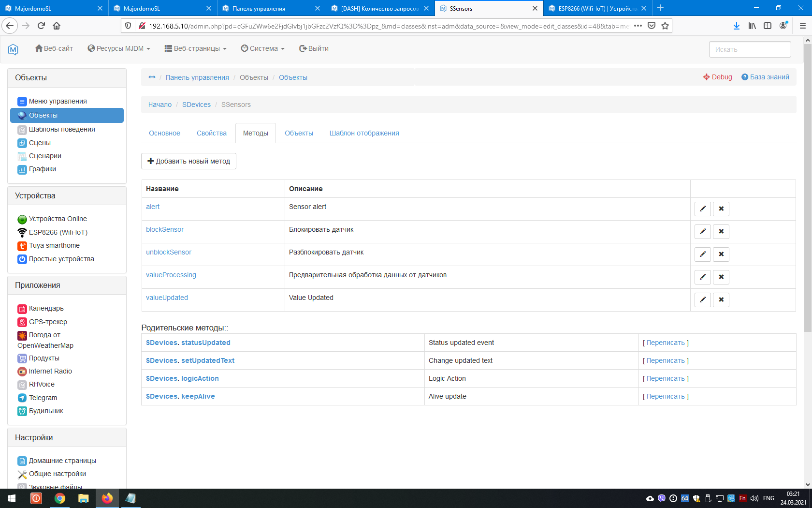Switch to the Свойства tab
This screenshot has width=812, height=508.
coord(211,133)
